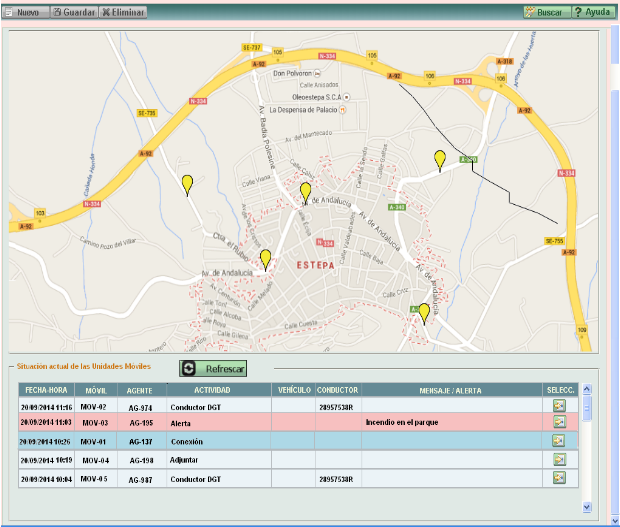Click the yellow pin near Calle Cruz
The width and height of the screenshot is (620, 527).
424,313
